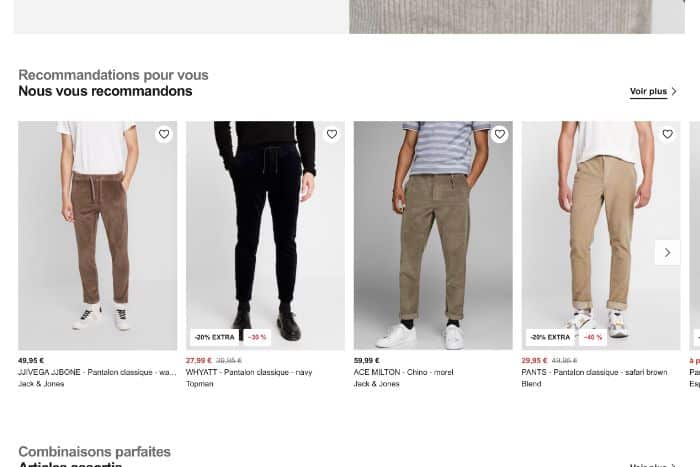Add JJIVEGA JJBONE pants to wishlist heart
Screen dimensions: 700x467
[164, 134]
